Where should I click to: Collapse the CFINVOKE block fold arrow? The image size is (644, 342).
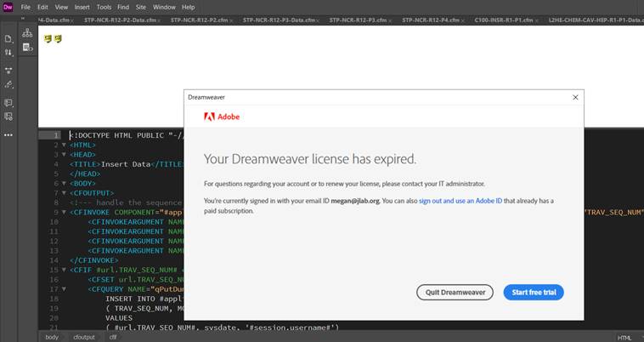click(x=63, y=212)
